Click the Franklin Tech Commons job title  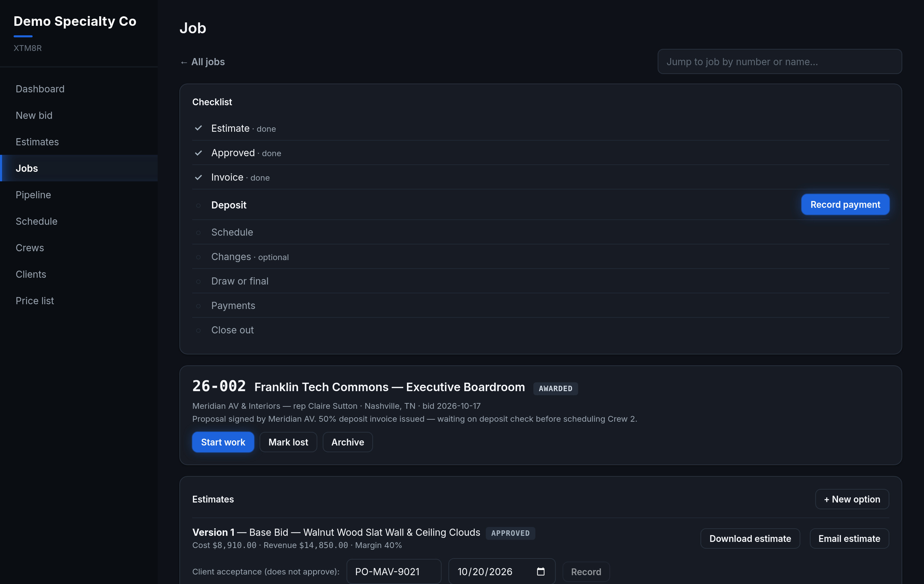pyautogui.click(x=390, y=387)
